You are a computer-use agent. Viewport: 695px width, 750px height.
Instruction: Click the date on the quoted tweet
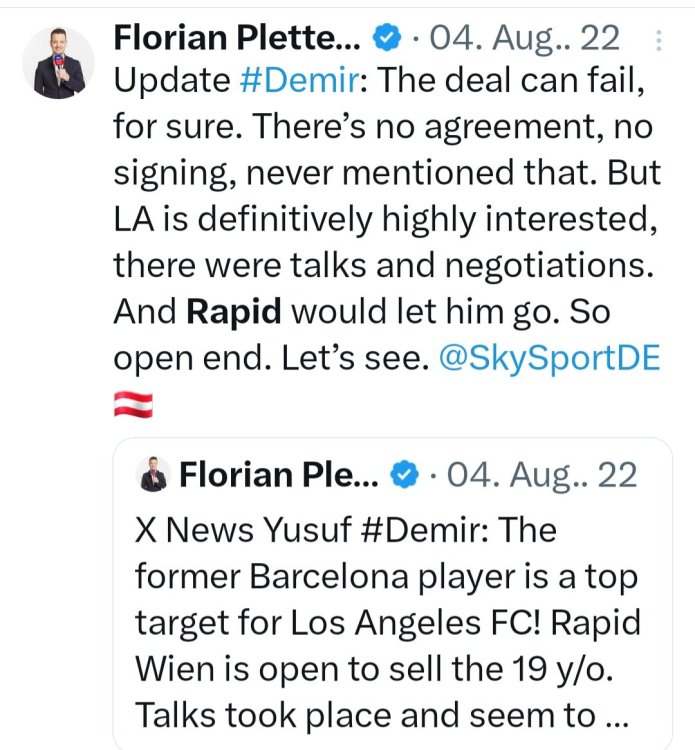[x=545, y=475]
